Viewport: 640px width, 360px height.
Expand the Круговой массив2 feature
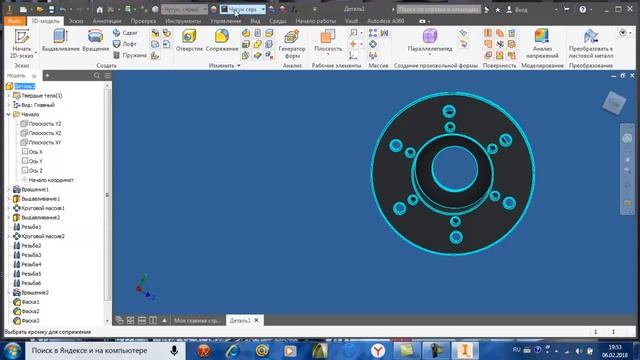9,236
